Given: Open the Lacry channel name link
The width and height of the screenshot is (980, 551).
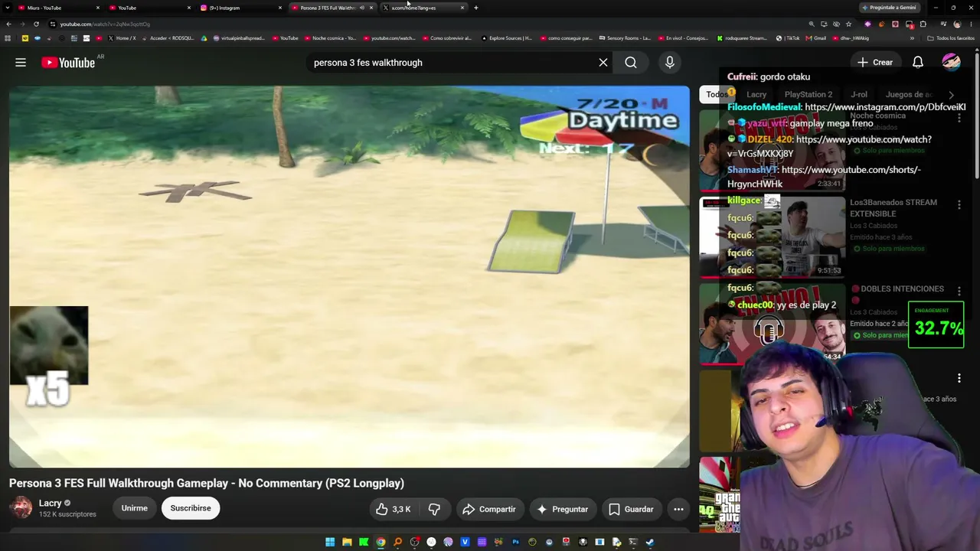Looking at the screenshot, I should 51,503.
